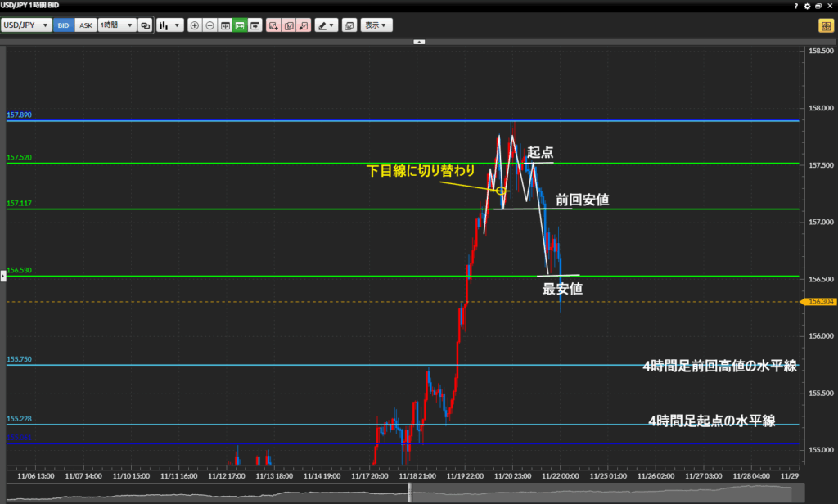Screen dimensions: 838x504
Task: Click the zoom in magnifier icon
Action: 195,25
